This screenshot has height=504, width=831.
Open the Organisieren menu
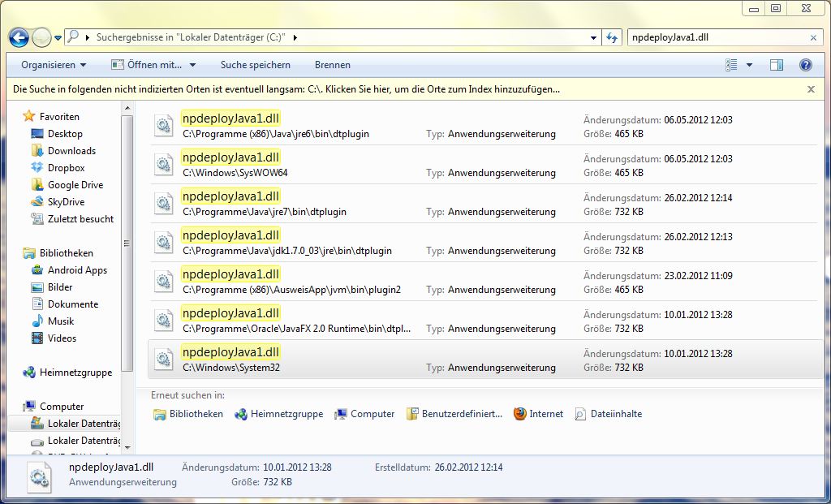pos(54,65)
